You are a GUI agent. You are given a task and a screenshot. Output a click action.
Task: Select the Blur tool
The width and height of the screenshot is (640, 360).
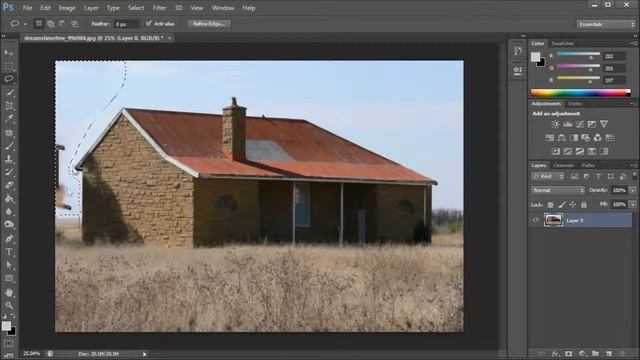pos(9,211)
